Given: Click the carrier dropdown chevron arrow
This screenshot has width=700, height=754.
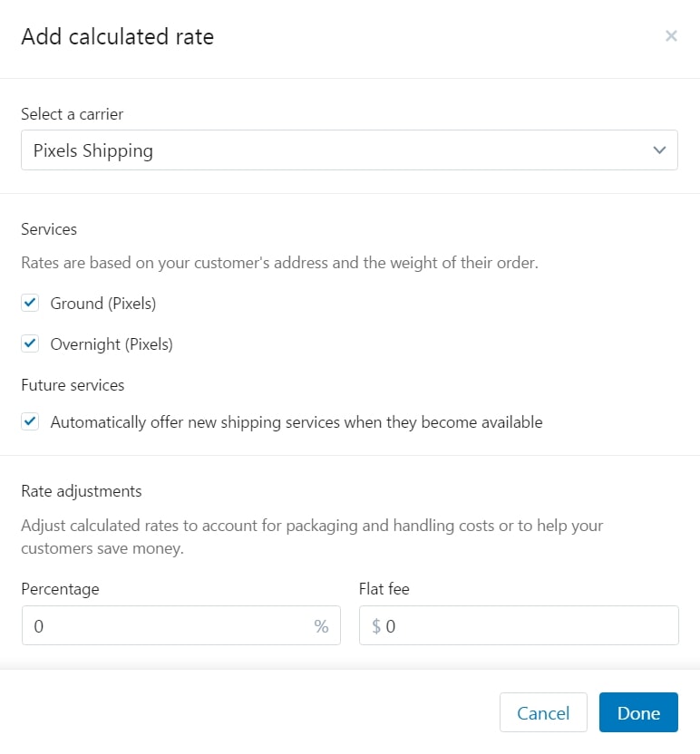Looking at the screenshot, I should tap(659, 150).
